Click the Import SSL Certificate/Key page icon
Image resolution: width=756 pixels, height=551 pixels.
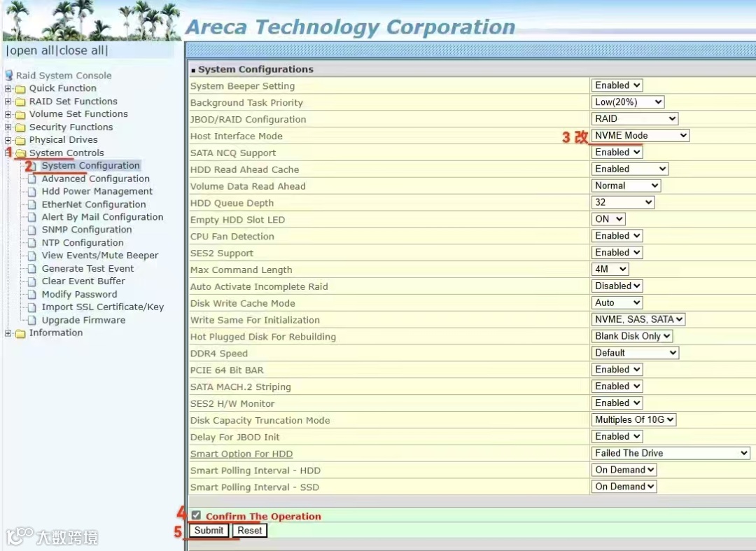point(32,307)
